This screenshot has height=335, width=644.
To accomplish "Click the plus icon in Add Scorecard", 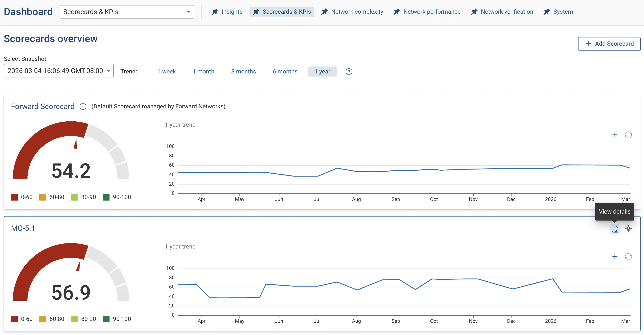I will [588, 44].
